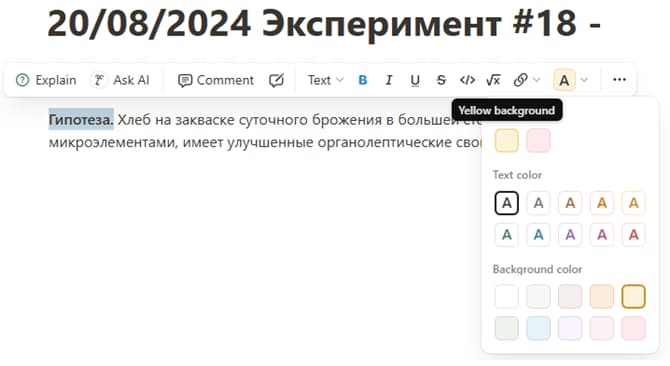The image size is (670, 366).
Task: Expand the color picker chevron
Action: pos(585,80)
